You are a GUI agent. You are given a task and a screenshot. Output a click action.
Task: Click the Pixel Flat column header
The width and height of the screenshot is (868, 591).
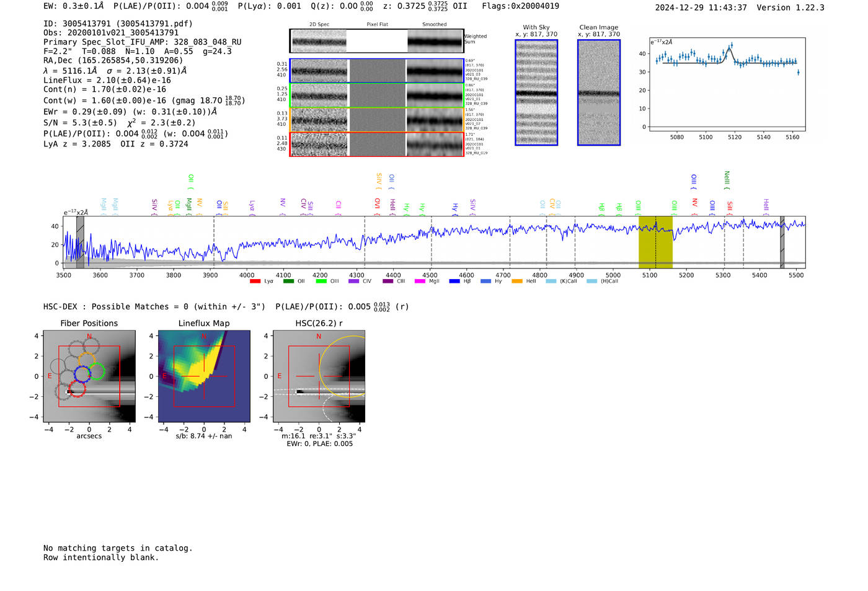pos(377,24)
